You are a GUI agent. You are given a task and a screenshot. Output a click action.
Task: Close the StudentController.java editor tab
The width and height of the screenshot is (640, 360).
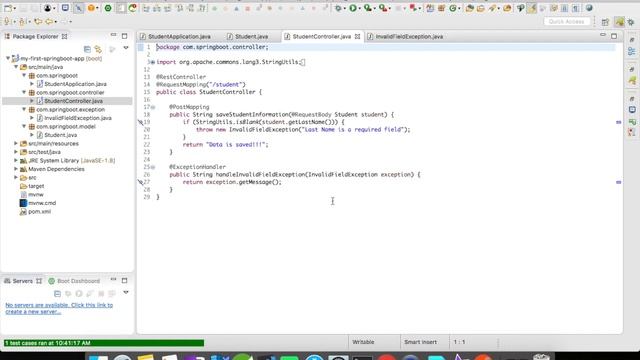coord(358,36)
